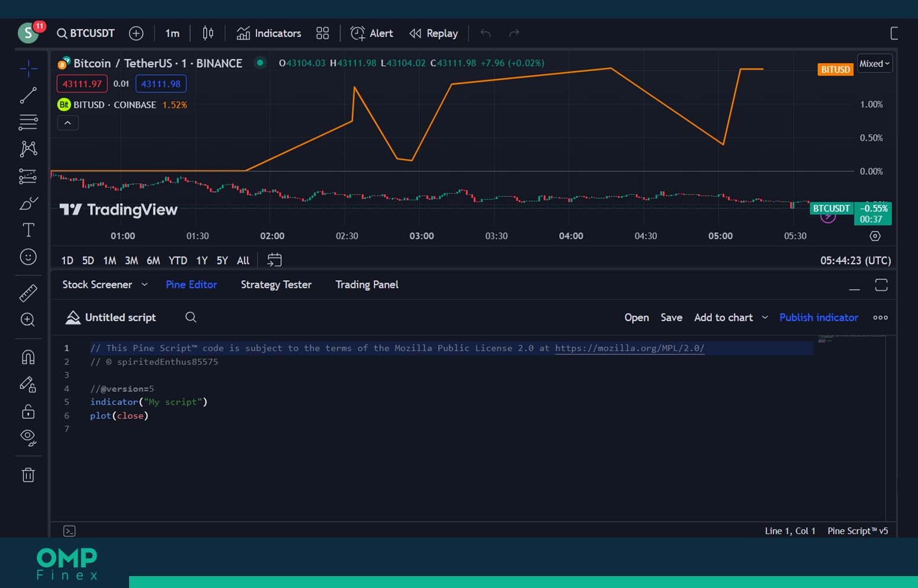Hide all drawings with eye icon
Image resolution: width=918 pixels, height=588 pixels.
click(28, 438)
